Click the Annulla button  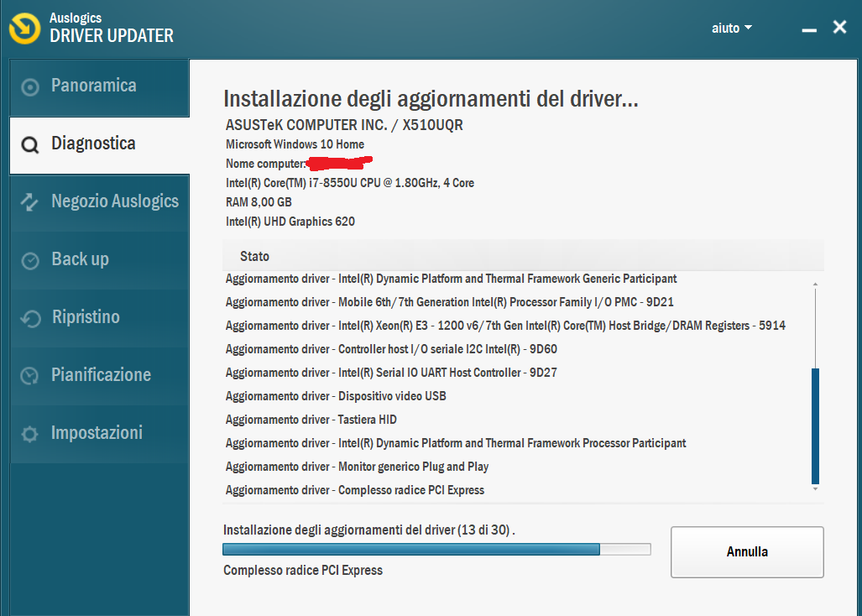point(747,551)
